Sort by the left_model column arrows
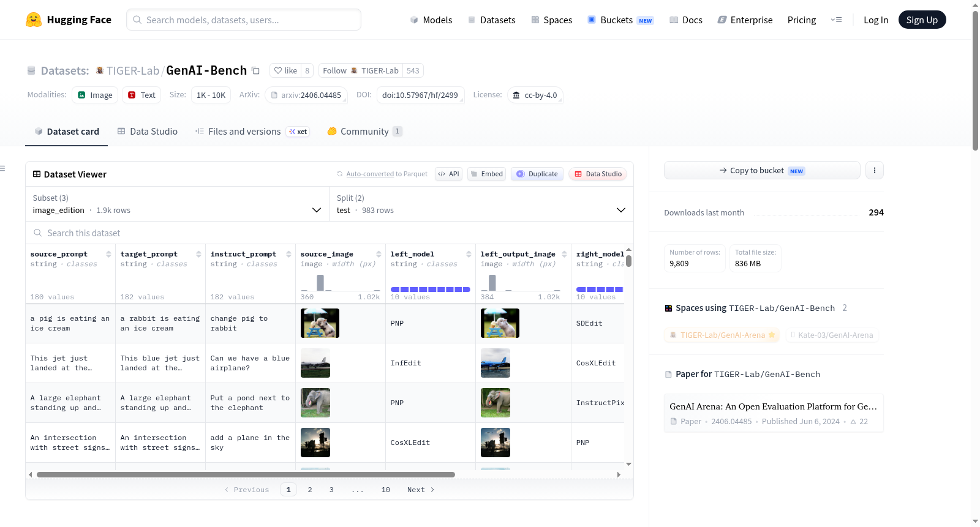 pos(469,254)
